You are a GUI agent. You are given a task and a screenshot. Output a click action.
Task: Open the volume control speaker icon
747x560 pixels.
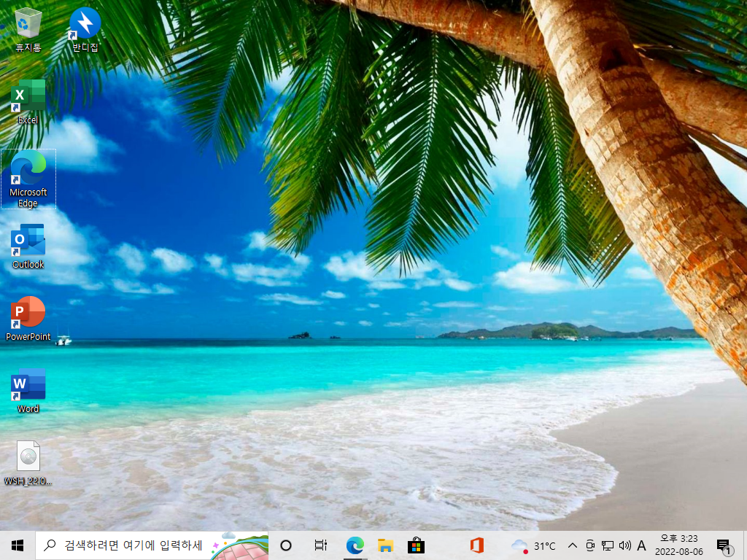tap(624, 545)
